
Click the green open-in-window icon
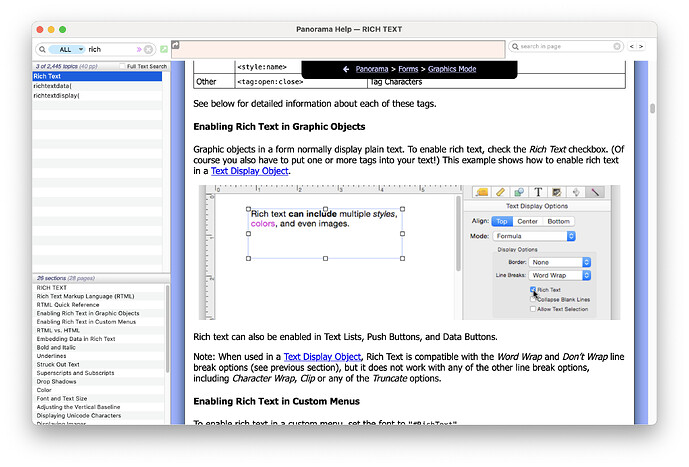coord(164,49)
